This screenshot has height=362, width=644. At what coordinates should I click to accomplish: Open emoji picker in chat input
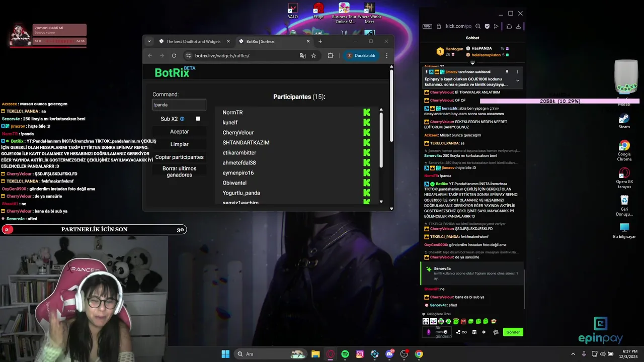tap(445, 332)
